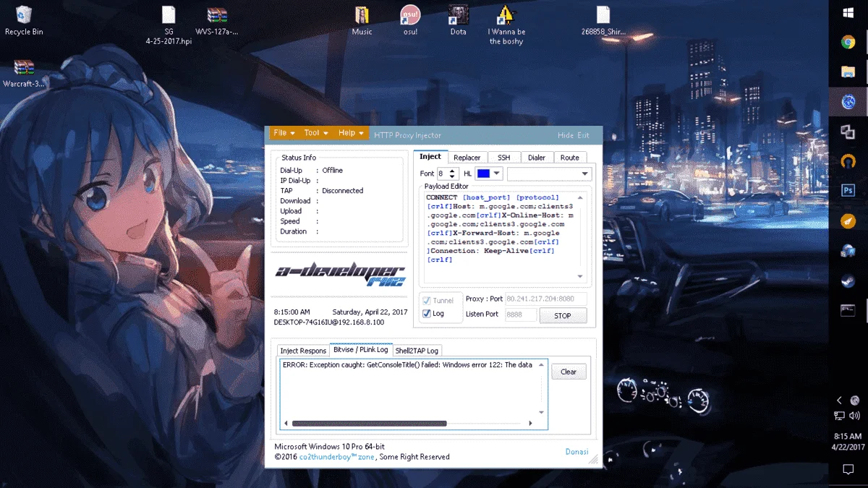Open the Action Center notification icon

[x=848, y=470]
